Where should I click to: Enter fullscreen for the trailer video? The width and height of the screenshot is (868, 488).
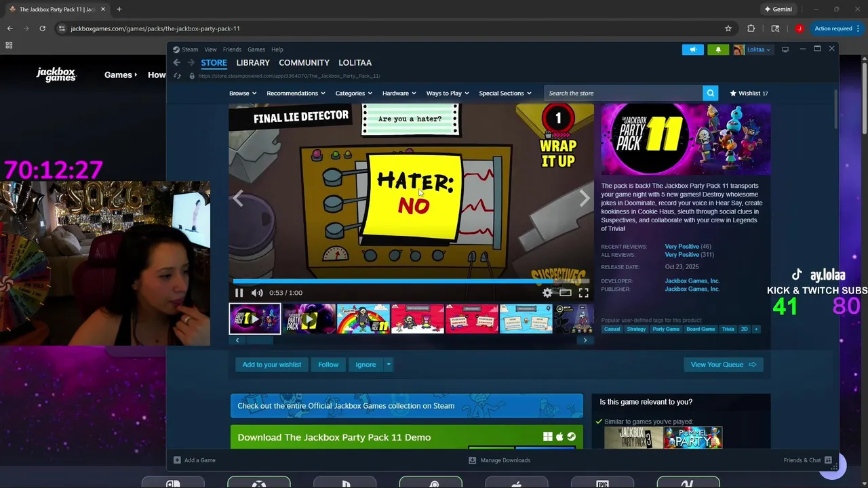coord(584,293)
